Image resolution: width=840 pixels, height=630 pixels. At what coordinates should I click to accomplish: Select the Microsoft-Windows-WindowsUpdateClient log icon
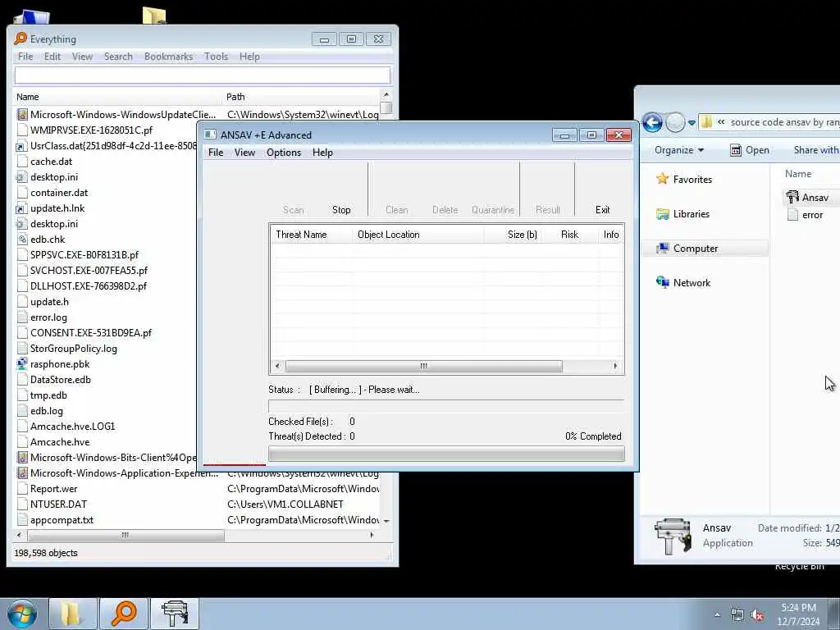pos(22,114)
